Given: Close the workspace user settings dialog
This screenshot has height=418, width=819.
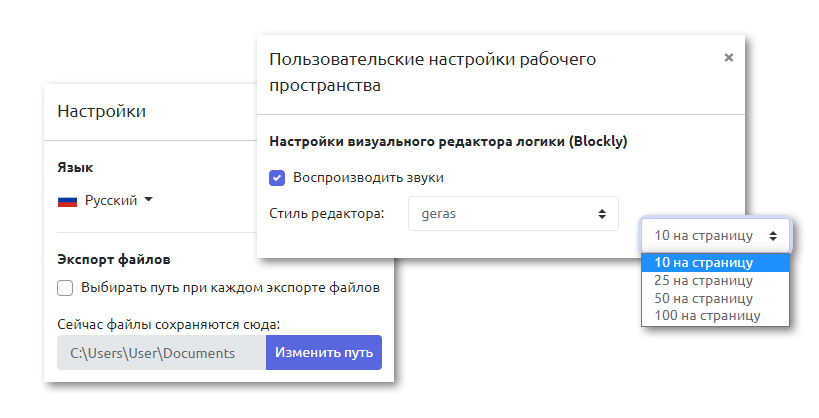Looking at the screenshot, I should point(729,58).
